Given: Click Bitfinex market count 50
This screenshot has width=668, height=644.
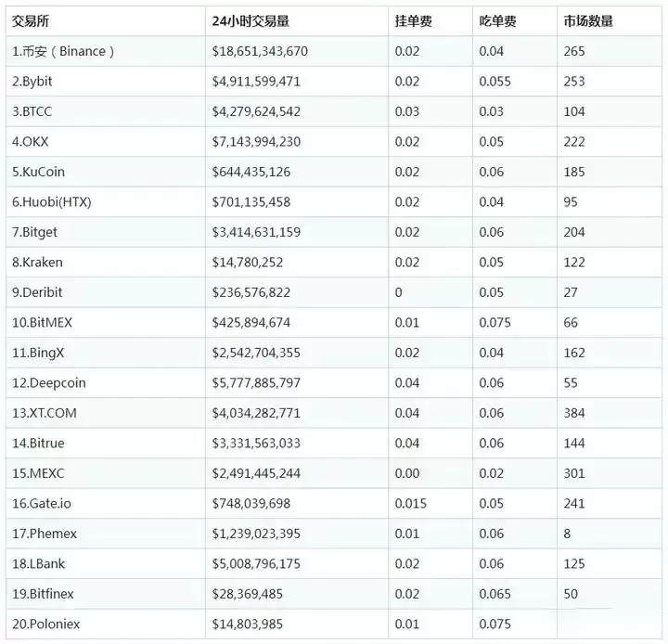Looking at the screenshot, I should click(x=571, y=594).
